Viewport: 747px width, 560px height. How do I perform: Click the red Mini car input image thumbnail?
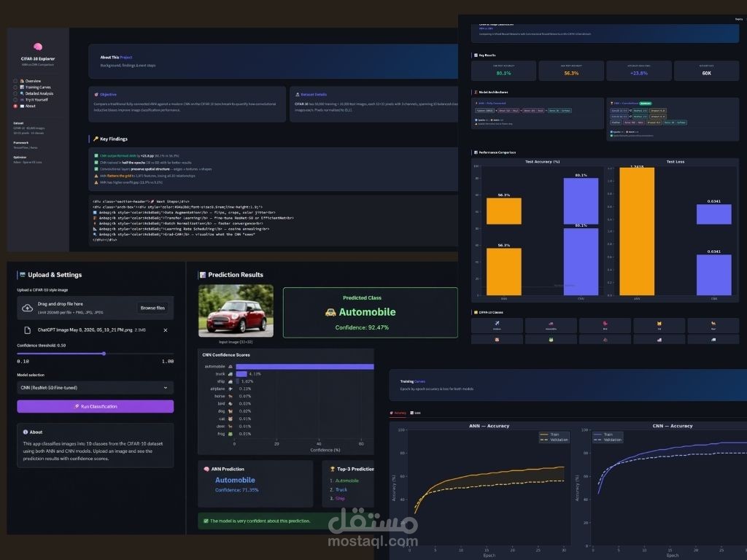click(236, 311)
